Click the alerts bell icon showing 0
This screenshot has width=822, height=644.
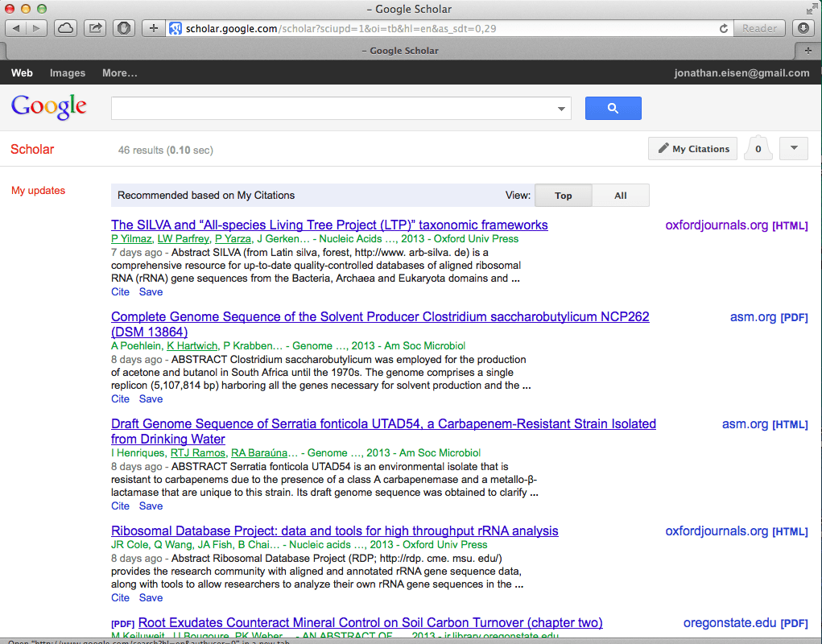click(x=758, y=149)
